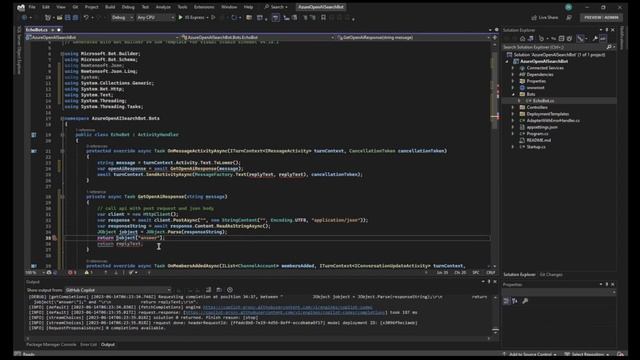Open the project navigation dropdown in editor
The image size is (640, 360).
pyautogui.click(x=102, y=38)
